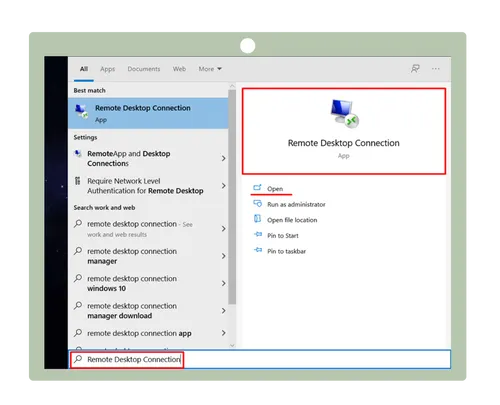Select the All search filter tab

[84, 69]
